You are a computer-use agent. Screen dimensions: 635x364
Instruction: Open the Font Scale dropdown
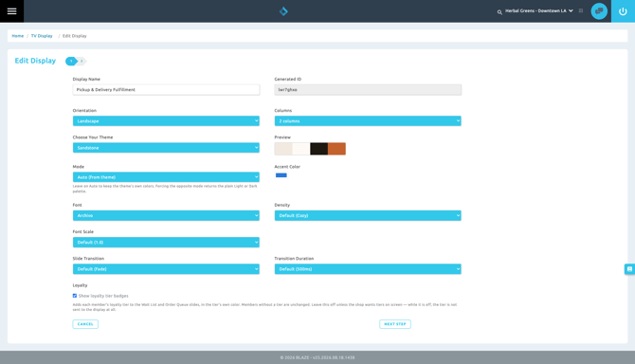pos(166,242)
